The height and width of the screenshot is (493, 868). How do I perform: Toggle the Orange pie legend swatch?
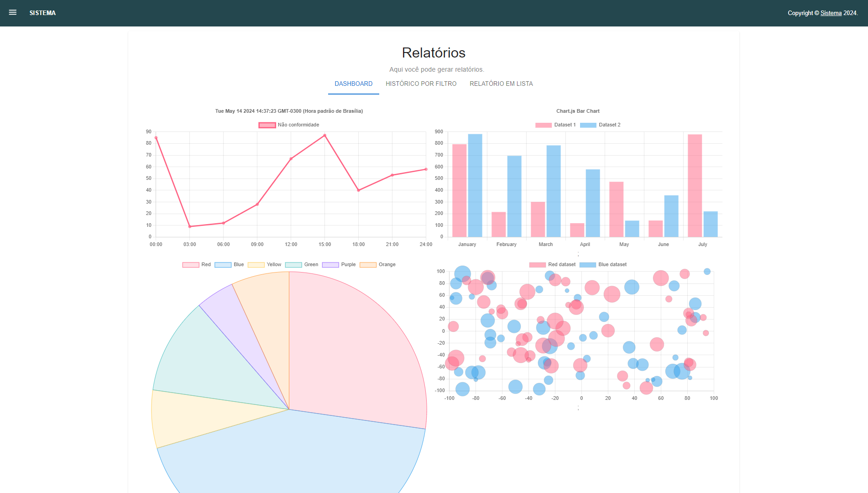pos(368,265)
